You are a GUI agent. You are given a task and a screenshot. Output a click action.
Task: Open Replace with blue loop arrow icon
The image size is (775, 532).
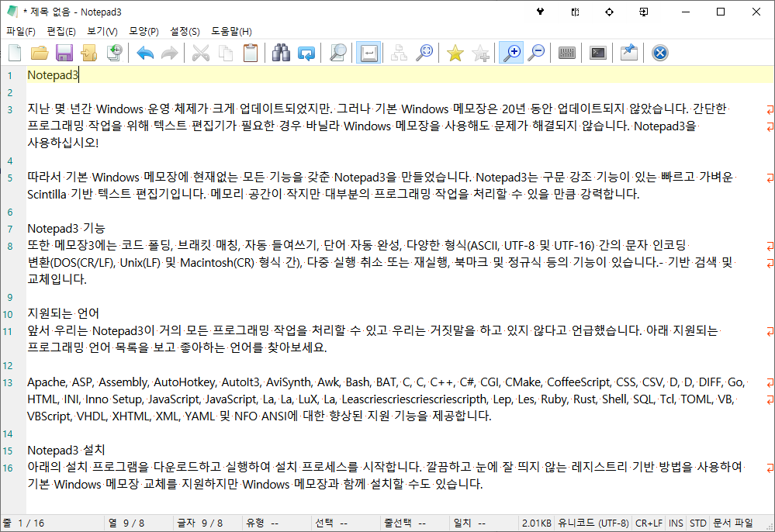click(x=306, y=53)
